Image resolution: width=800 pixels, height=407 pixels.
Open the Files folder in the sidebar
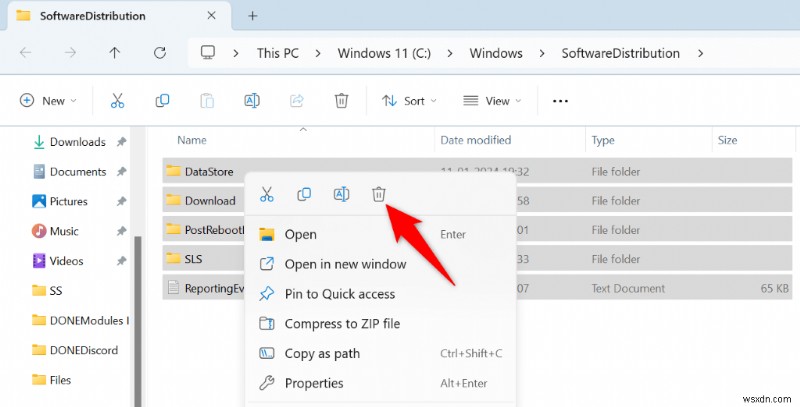click(52, 380)
